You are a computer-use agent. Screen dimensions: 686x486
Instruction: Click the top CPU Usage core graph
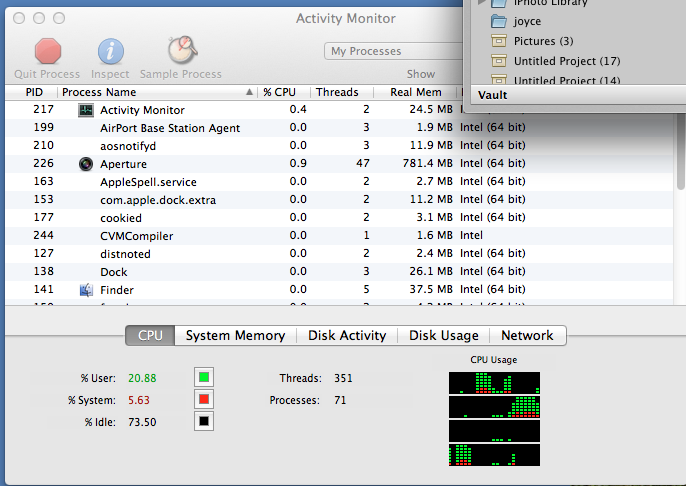(494, 383)
